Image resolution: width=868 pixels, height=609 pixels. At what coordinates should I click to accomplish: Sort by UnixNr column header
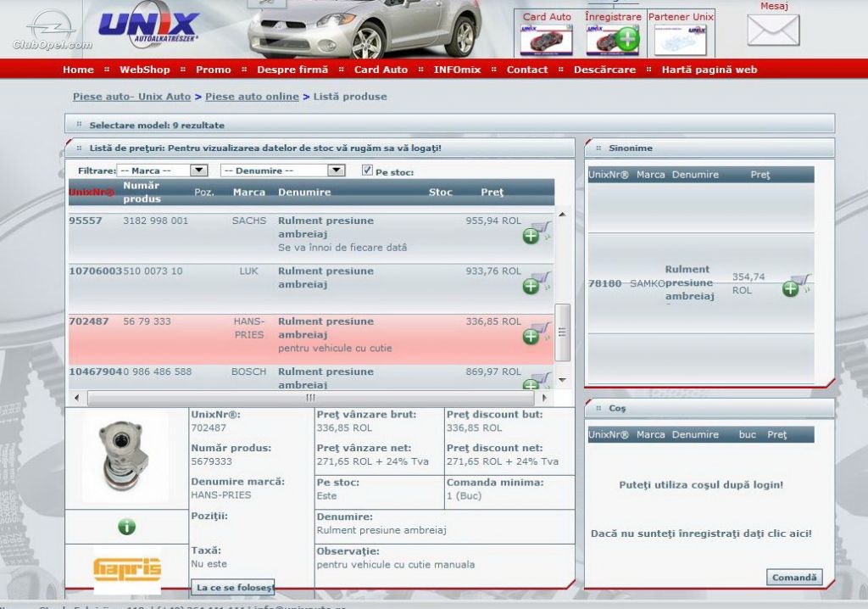(x=92, y=193)
